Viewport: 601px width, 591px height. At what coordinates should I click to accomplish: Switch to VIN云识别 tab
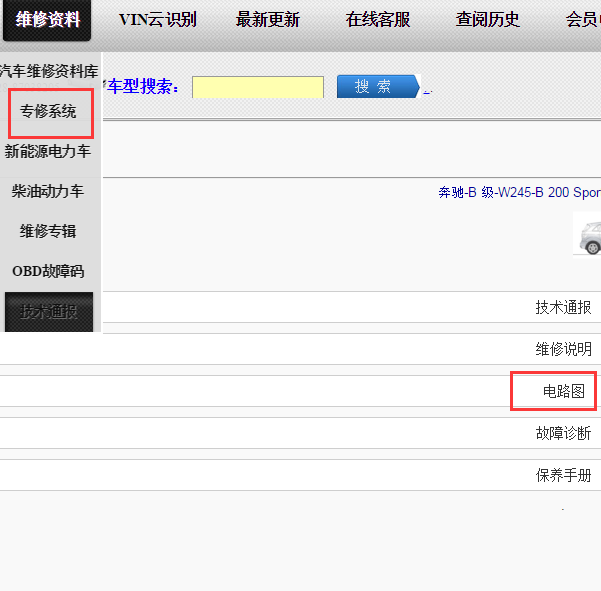coord(158,20)
